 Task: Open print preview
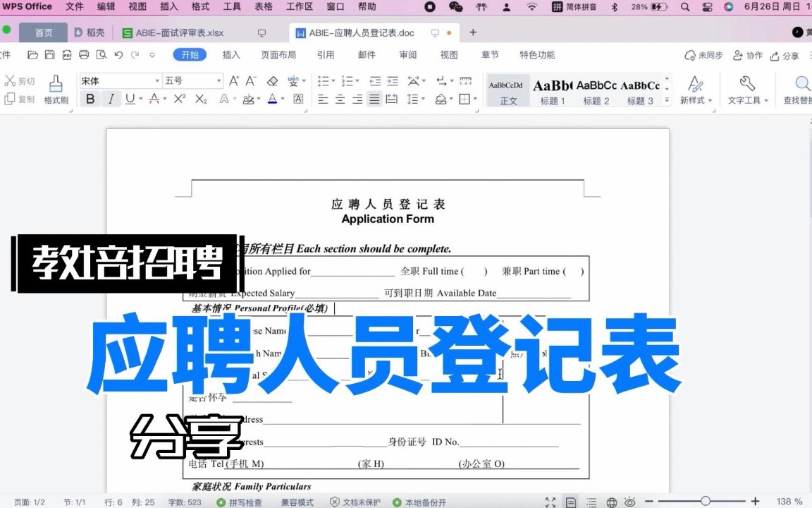[x=102, y=54]
